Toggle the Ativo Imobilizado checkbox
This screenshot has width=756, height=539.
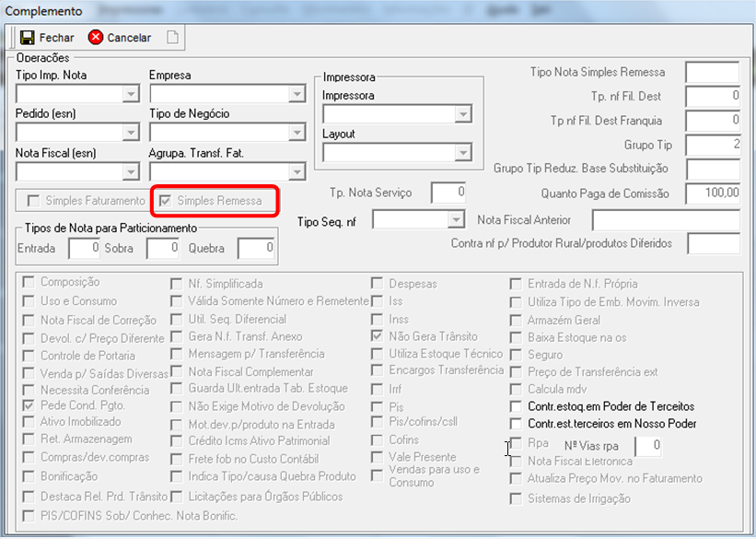[x=29, y=422]
